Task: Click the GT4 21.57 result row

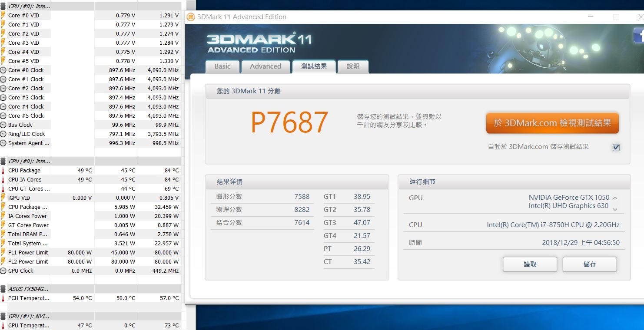Action: point(349,236)
